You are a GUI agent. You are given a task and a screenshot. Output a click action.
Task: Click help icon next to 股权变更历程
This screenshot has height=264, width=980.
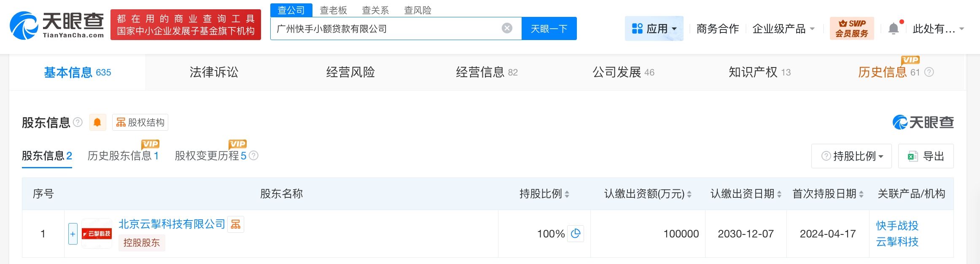(x=253, y=156)
